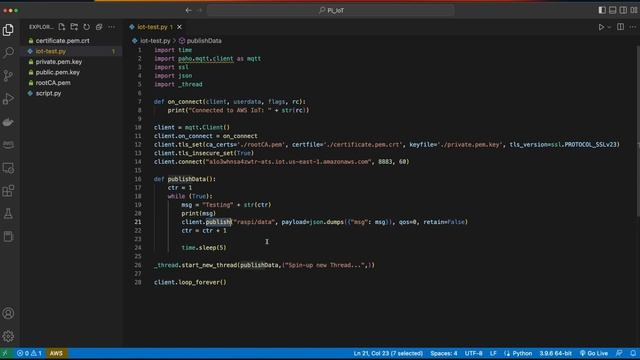The width and height of the screenshot is (640, 360).
Task: Click the New File icon in Explorer
Action: pos(62,27)
